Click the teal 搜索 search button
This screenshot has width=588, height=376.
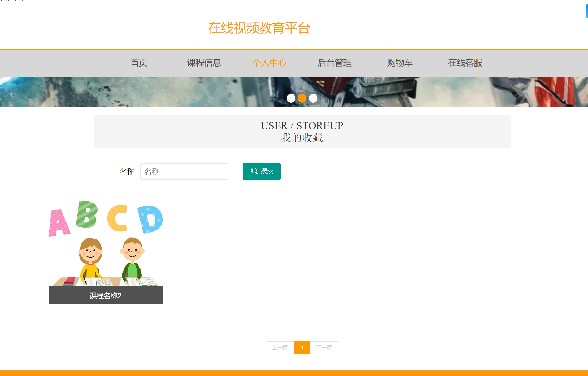click(261, 171)
